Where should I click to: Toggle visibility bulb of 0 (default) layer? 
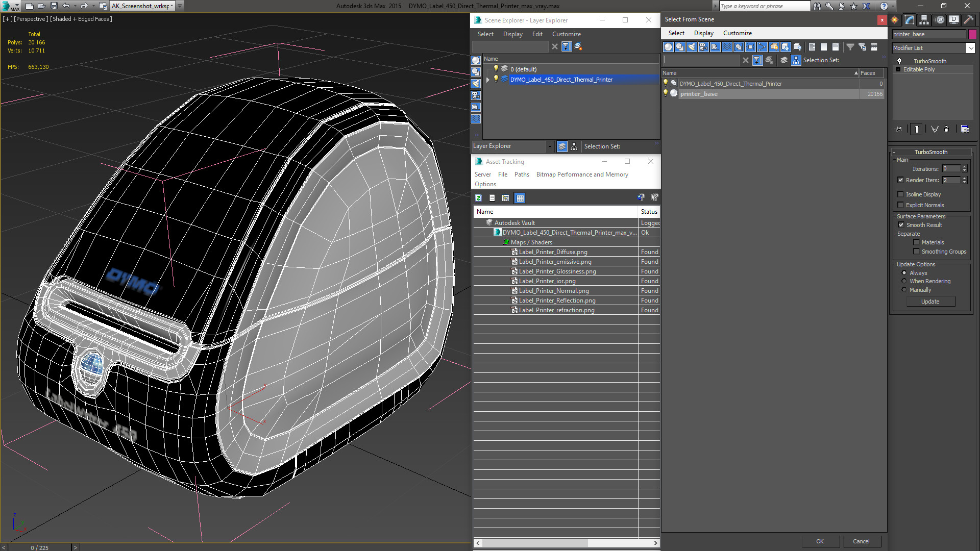pyautogui.click(x=496, y=69)
